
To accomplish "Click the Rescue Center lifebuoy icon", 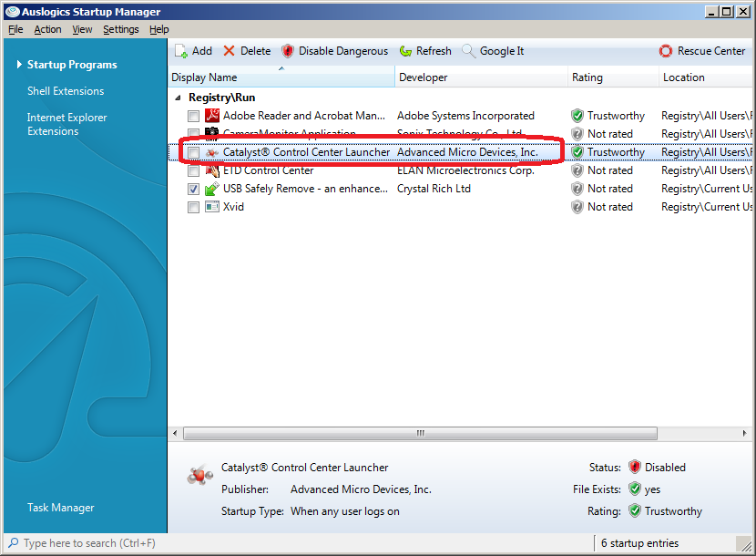I will pyautogui.click(x=665, y=51).
